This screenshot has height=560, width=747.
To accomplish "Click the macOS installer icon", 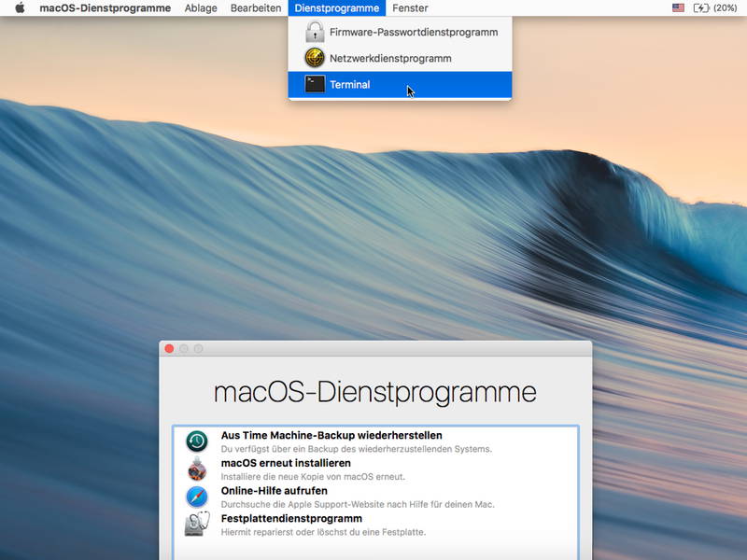I will click(197, 469).
